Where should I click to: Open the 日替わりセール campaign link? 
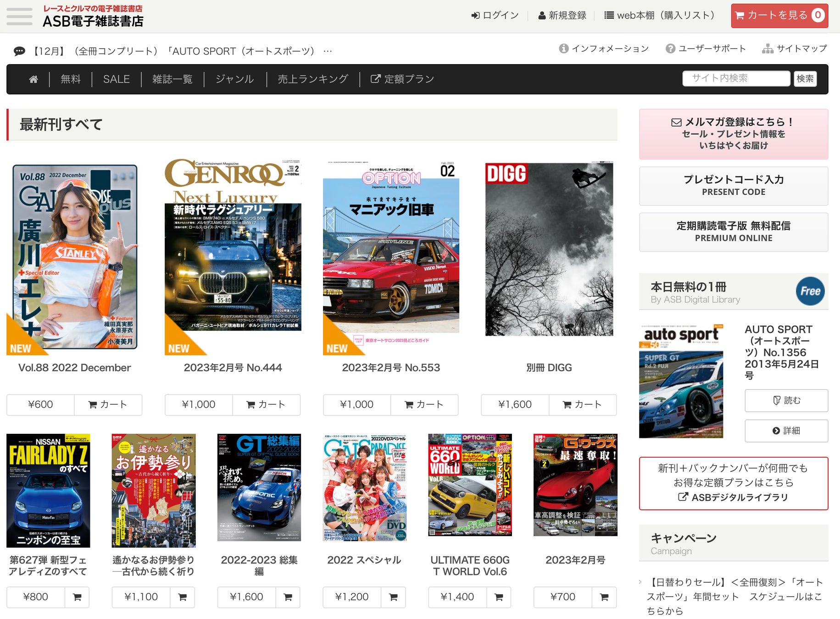point(734,596)
